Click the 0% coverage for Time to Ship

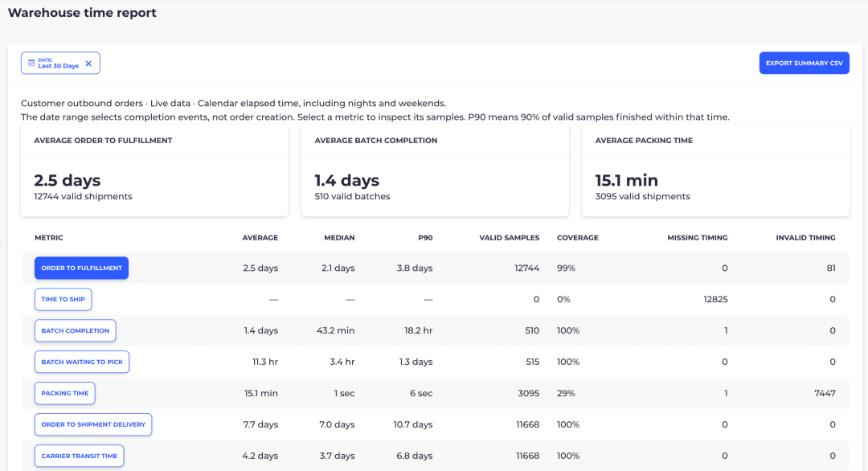[x=563, y=300]
